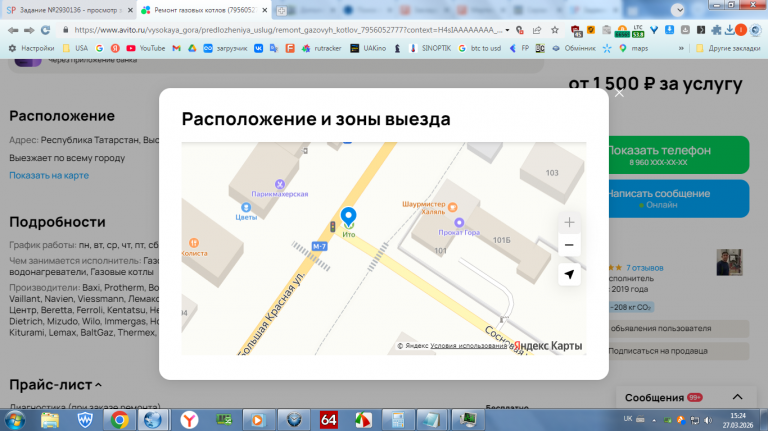Screen dimensions: 768x431
Task: Open the Яндекс Карты logo link
Action: pyautogui.click(x=548, y=346)
